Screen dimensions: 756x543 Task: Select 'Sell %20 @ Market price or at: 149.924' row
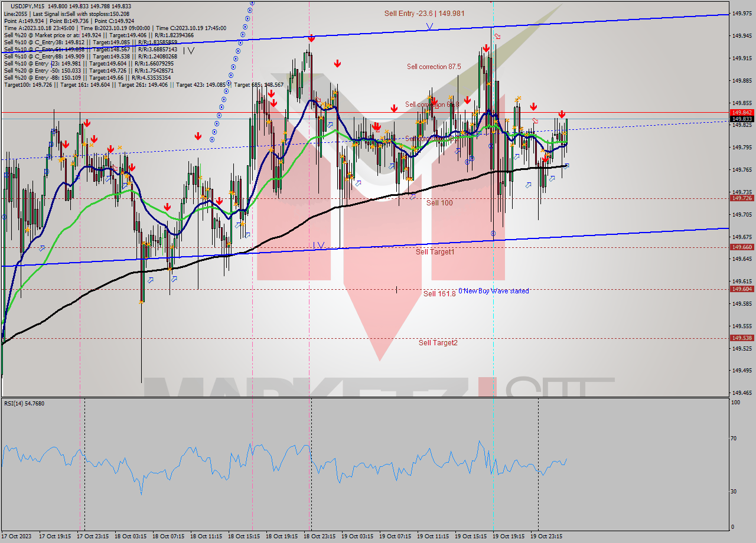tap(99, 35)
